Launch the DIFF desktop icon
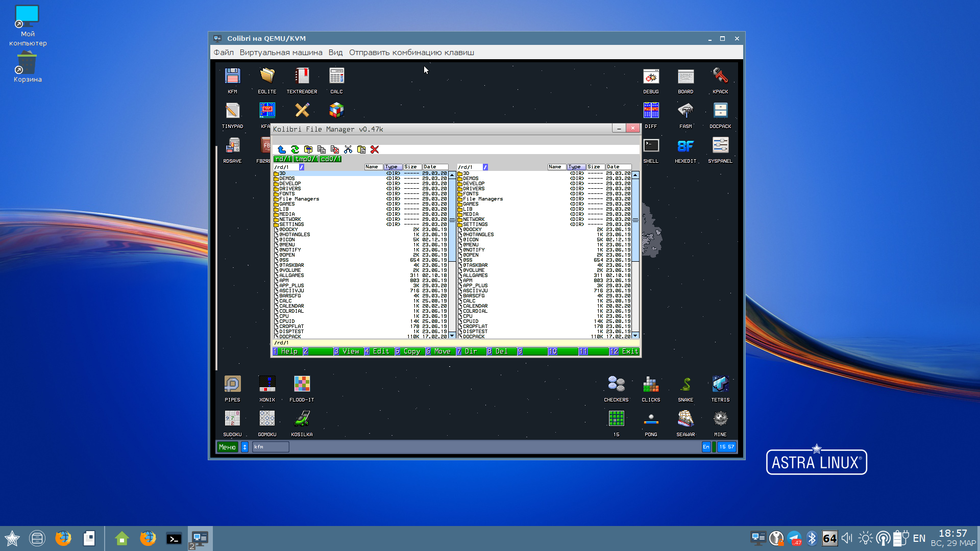Image resolution: width=980 pixels, height=551 pixels. pyautogui.click(x=651, y=111)
